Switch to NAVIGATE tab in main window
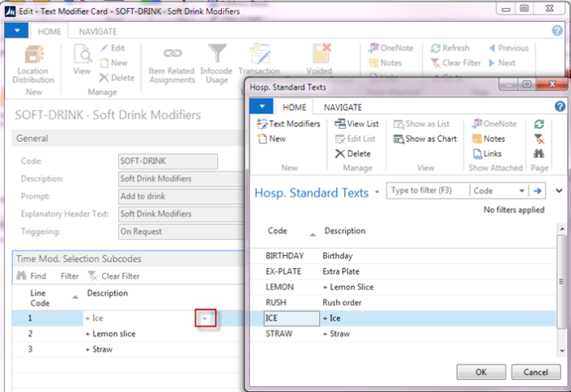This screenshot has height=392, width=571. 98,32
